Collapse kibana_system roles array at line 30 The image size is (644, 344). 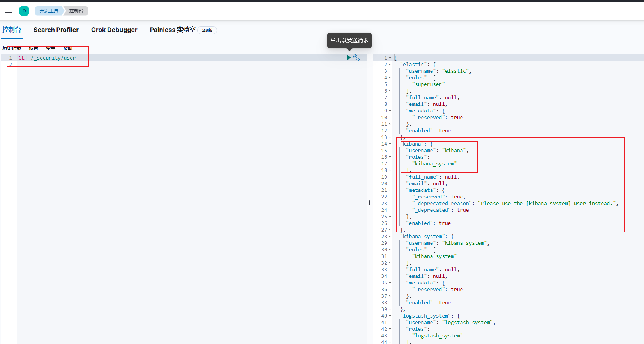pyautogui.click(x=390, y=250)
